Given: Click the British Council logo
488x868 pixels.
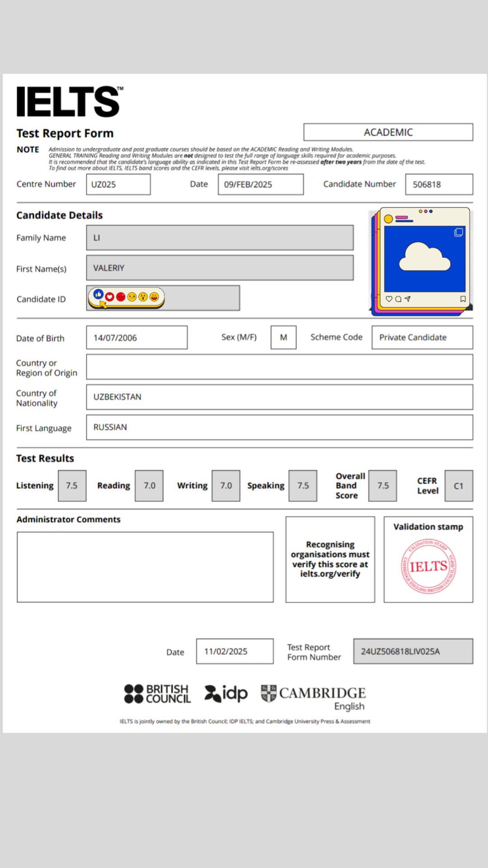Looking at the screenshot, I should (157, 694).
